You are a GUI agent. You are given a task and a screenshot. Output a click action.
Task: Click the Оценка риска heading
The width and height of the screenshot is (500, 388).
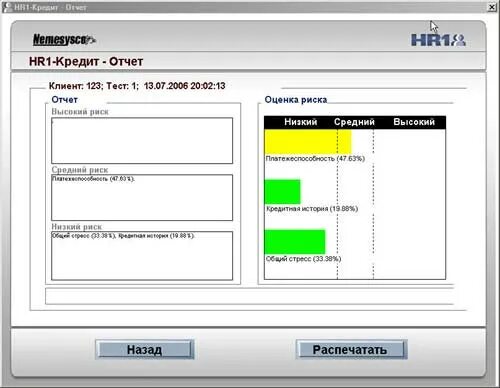pyautogui.click(x=296, y=100)
